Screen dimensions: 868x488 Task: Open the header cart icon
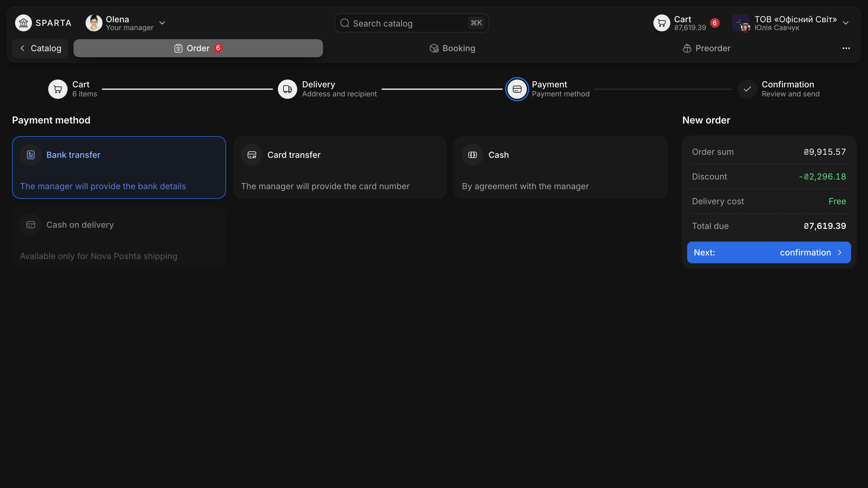click(x=661, y=23)
